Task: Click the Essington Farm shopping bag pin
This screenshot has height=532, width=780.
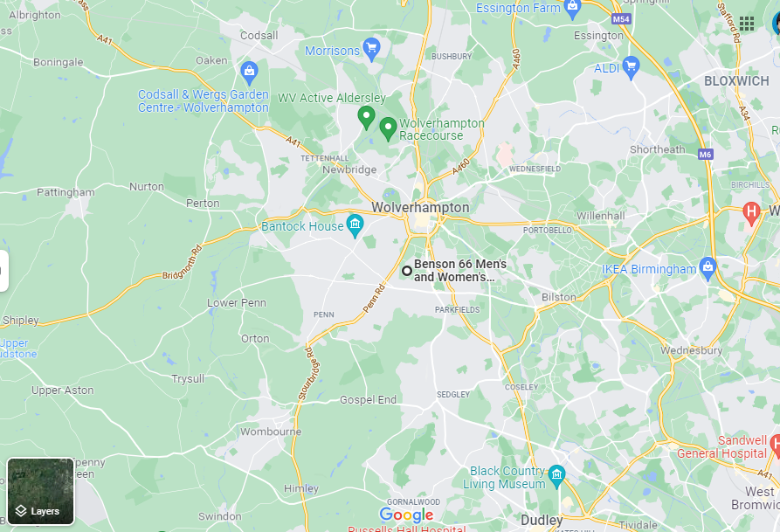Action: point(573,8)
